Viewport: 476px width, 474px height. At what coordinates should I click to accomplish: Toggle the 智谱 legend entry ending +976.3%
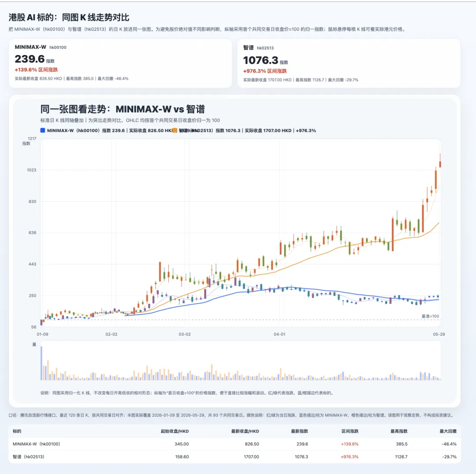(247, 130)
